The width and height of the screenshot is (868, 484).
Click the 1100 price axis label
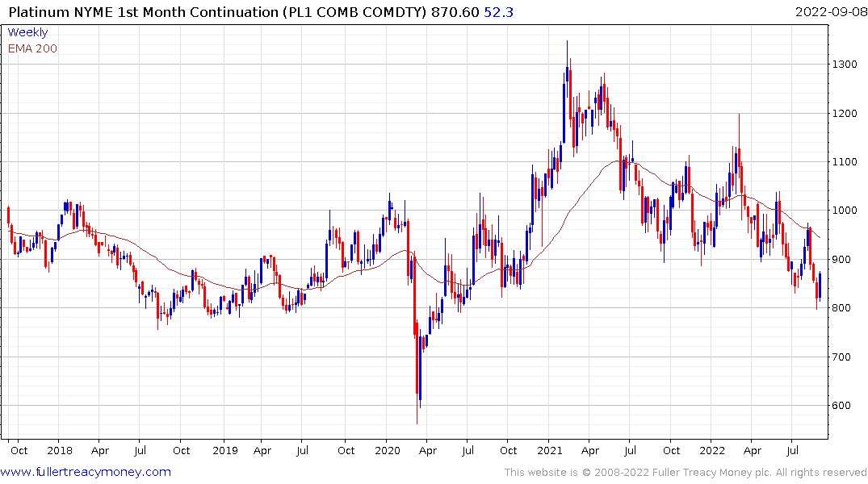[845, 162]
